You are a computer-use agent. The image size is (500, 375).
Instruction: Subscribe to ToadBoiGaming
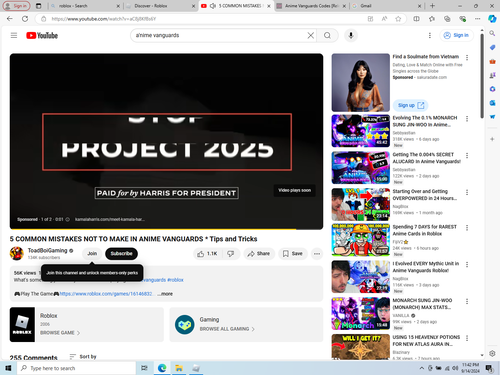[x=121, y=254]
